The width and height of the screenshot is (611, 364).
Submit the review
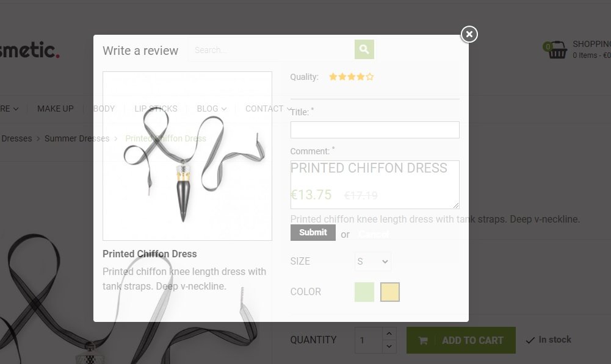tap(313, 232)
